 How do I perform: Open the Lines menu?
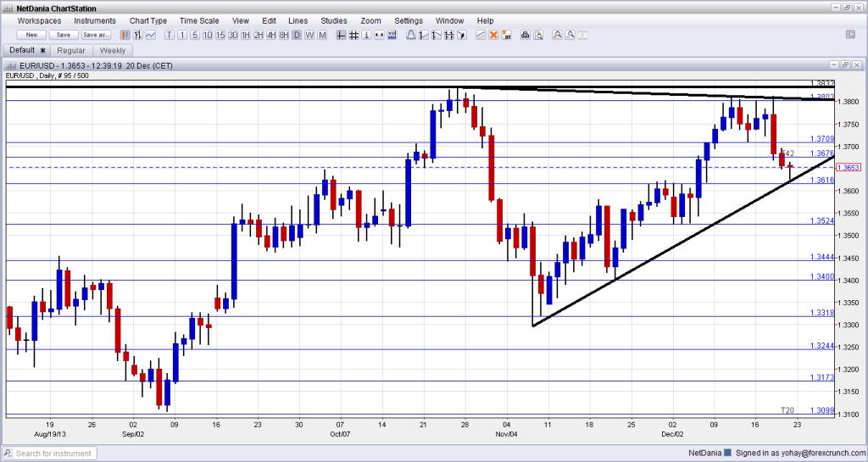click(x=298, y=20)
